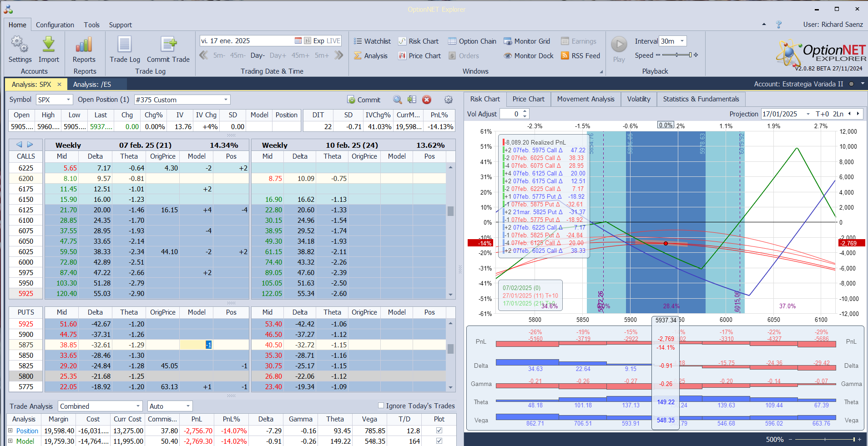Click the zoom out minus beside 500%

click(x=791, y=440)
